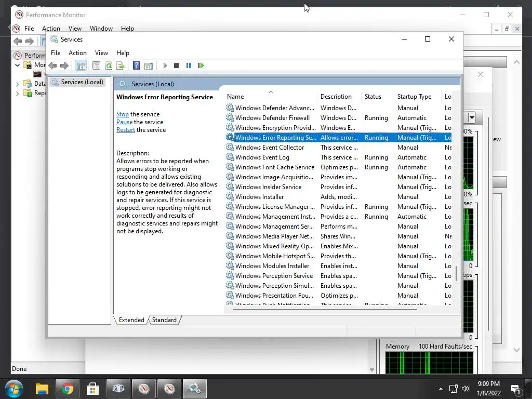This screenshot has height=399, width=532.
Task: Select Windows Font Cache Service row
Action: 338,167
